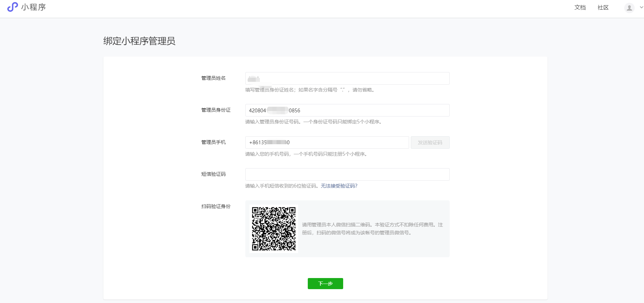The height and width of the screenshot is (303, 644).
Task: Click the 小程序 header title text
Action: [34, 7]
